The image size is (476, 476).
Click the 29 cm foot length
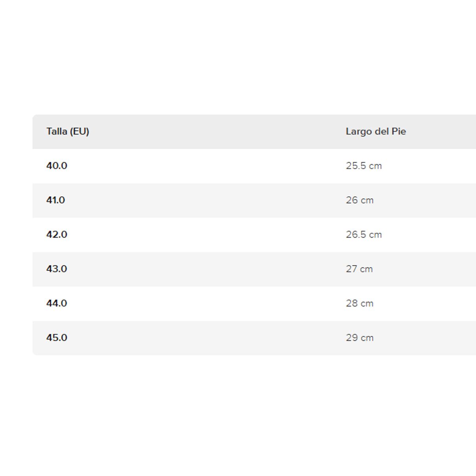point(359,338)
